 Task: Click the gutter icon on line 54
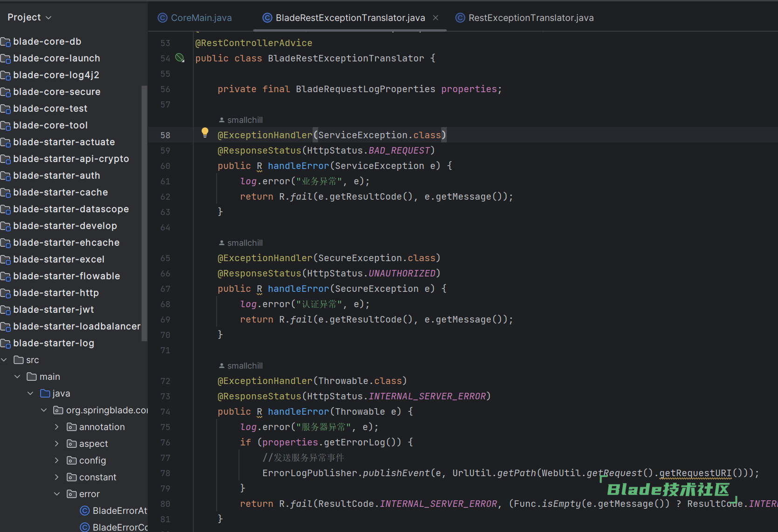tap(180, 58)
